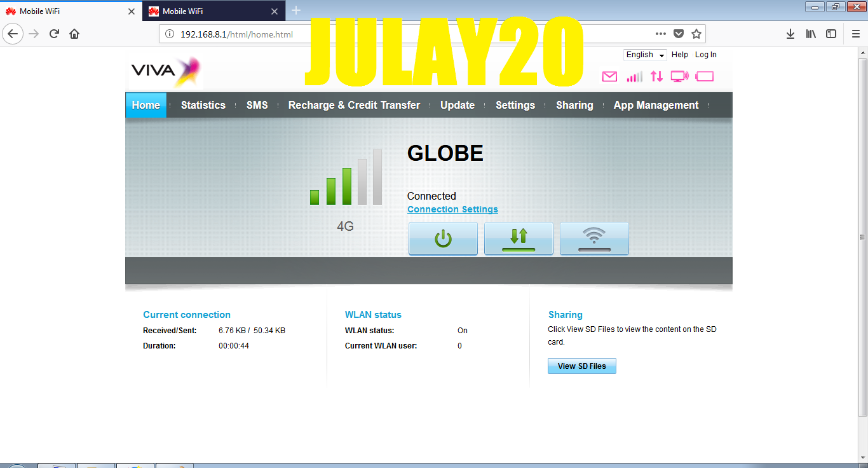
Task: Click the pink battery status icon
Action: 705,77
